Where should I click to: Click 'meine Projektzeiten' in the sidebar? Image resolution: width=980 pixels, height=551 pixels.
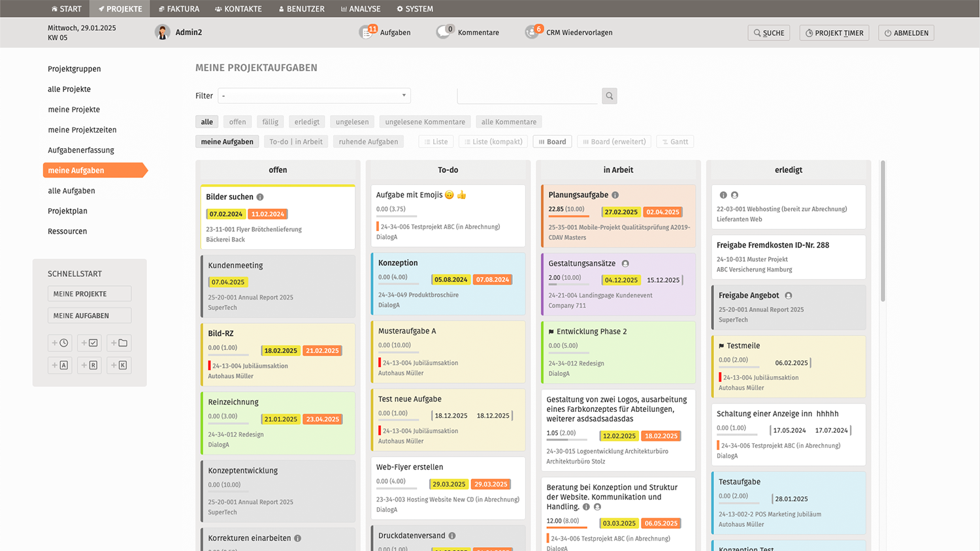tap(82, 130)
